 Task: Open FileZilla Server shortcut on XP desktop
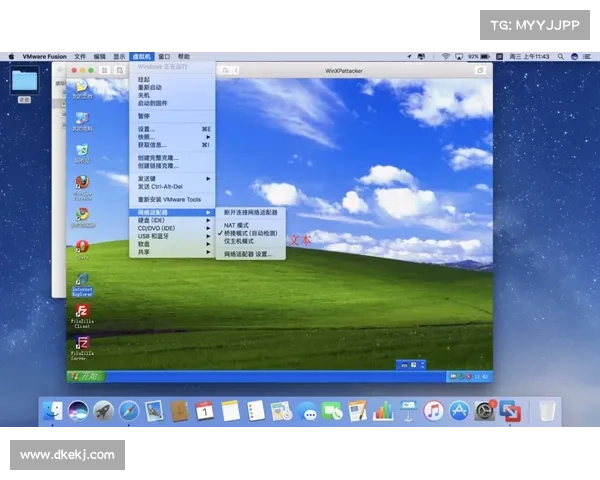[82, 348]
